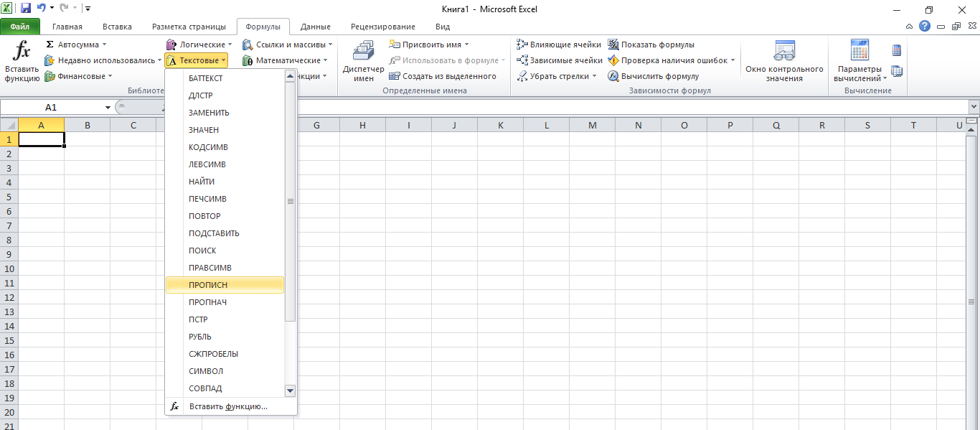The height and width of the screenshot is (430, 980).
Task: Switch to the Данные tab
Action: 316,27
